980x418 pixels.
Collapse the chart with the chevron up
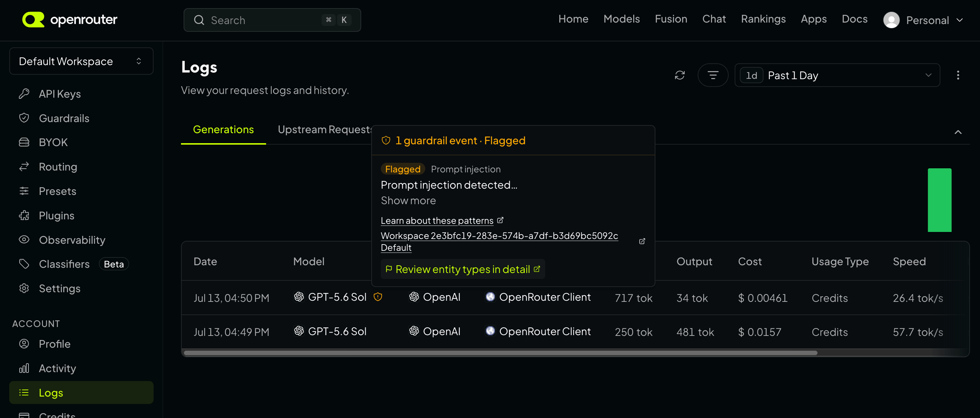[958, 132]
